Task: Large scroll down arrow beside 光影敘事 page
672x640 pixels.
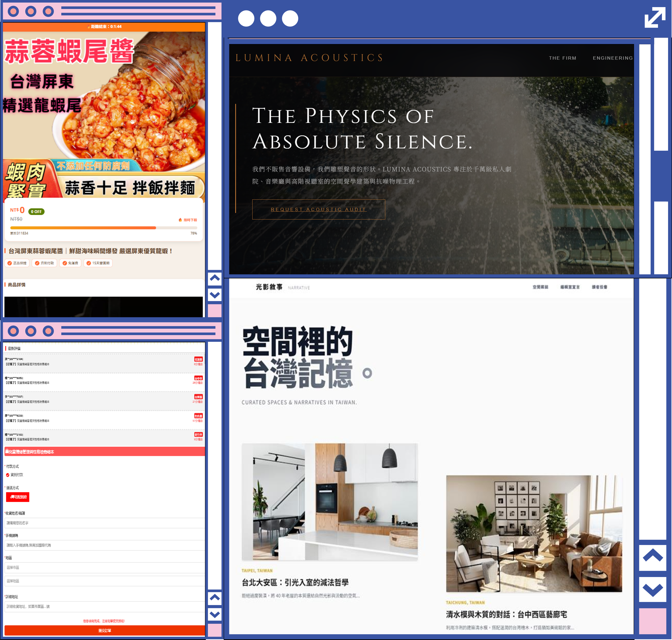Action: point(652,589)
